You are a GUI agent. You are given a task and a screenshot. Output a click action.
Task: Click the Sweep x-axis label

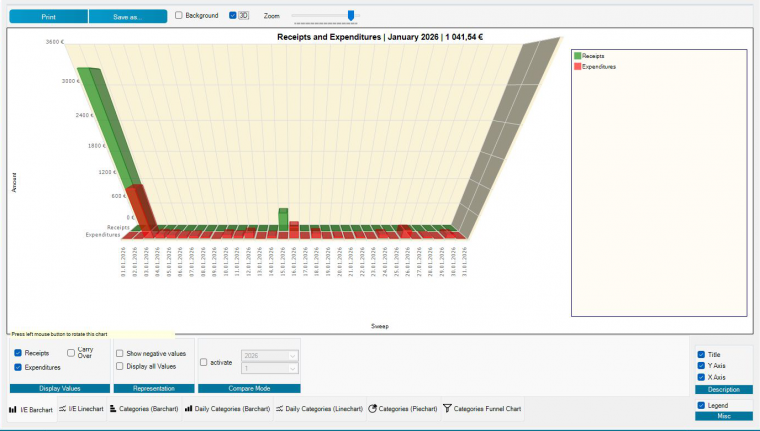pyautogui.click(x=380, y=326)
